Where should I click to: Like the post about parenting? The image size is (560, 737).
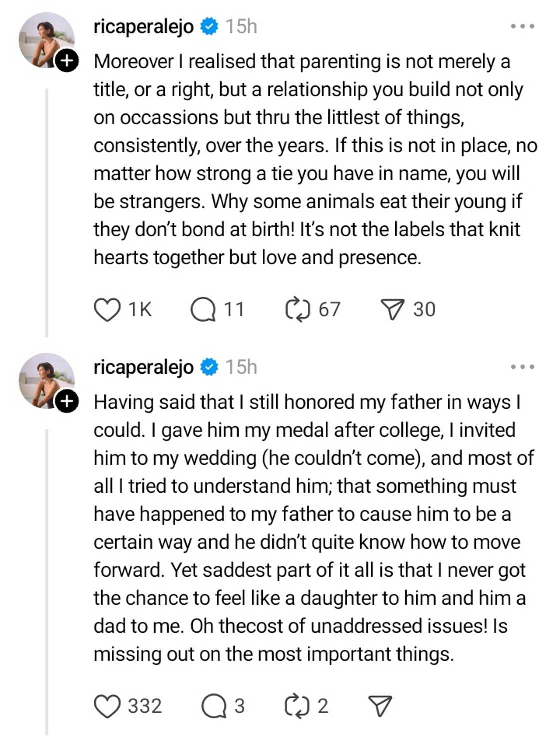point(107,310)
